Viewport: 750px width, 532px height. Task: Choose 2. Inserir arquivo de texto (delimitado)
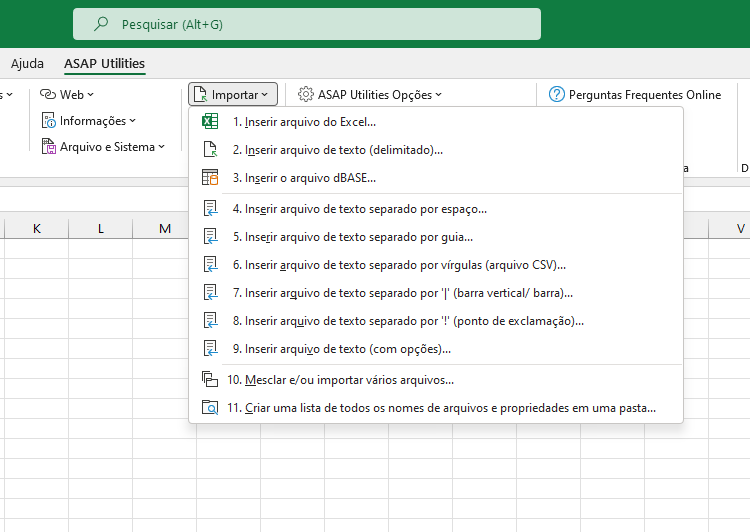[436, 150]
